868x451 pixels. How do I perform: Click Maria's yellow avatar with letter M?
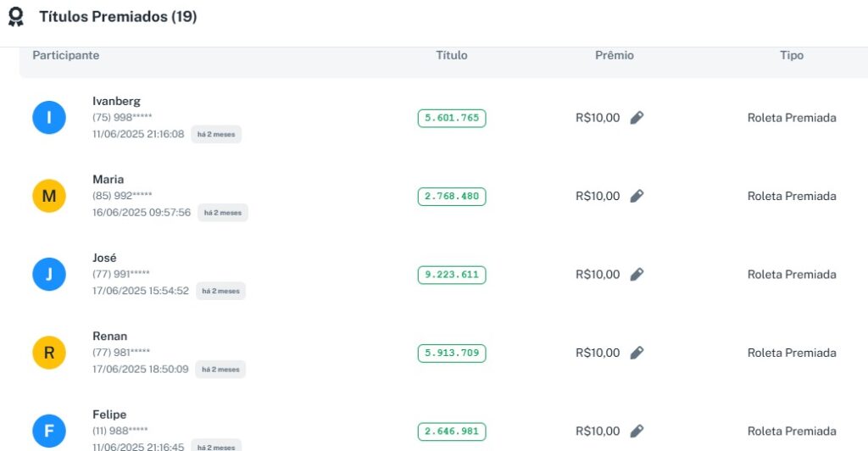tap(49, 196)
